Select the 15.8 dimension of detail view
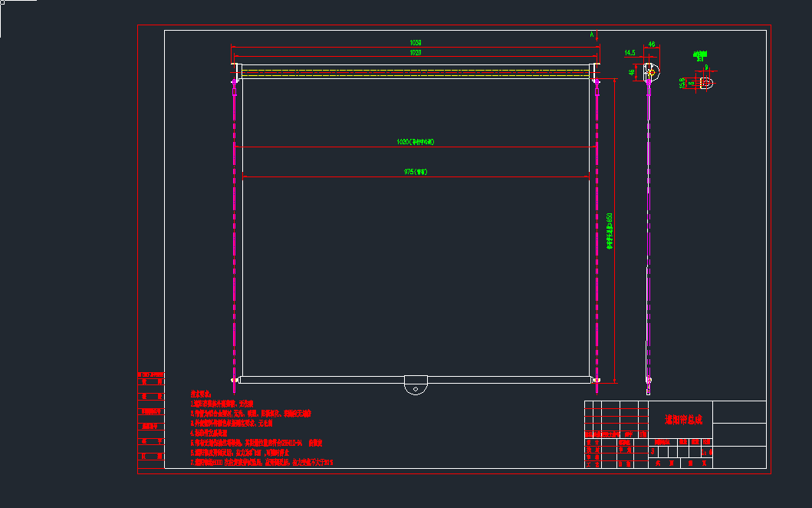 point(682,82)
